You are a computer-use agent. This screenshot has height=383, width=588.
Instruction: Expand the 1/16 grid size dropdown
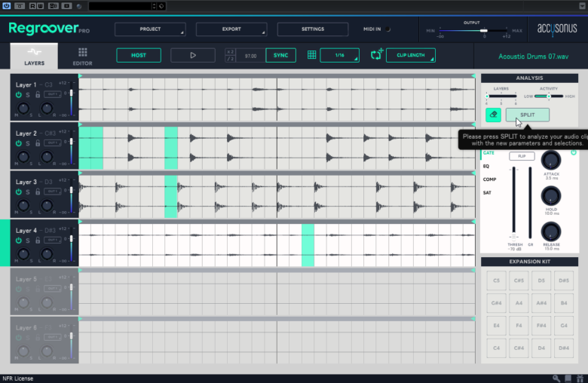tap(339, 55)
